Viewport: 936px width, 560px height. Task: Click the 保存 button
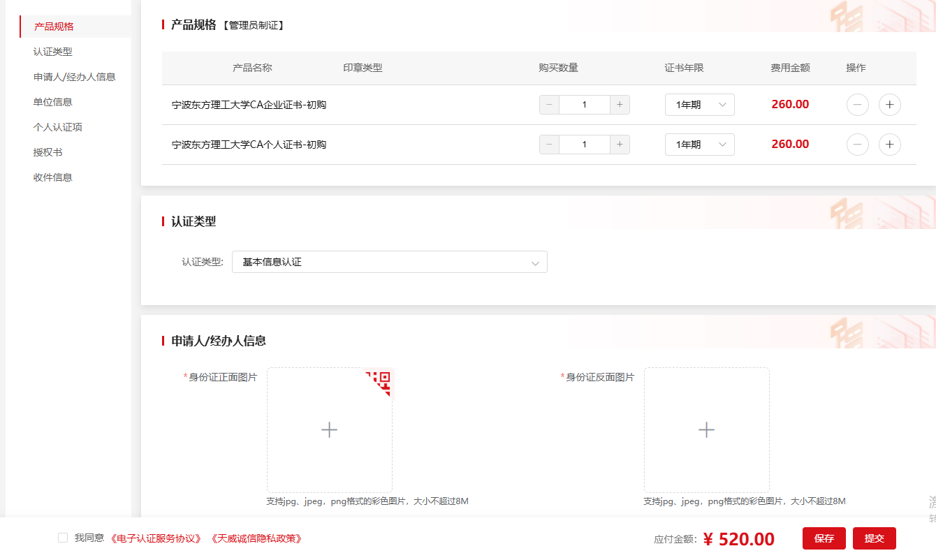coord(824,538)
